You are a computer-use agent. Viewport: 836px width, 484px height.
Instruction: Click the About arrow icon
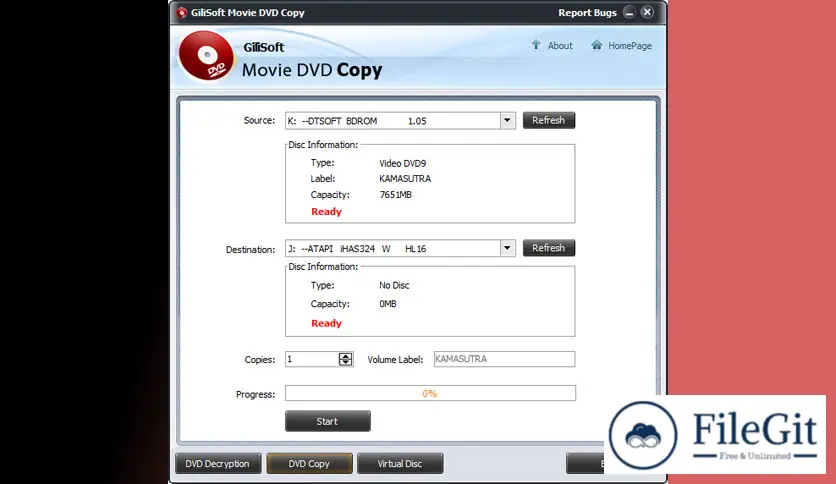536,45
